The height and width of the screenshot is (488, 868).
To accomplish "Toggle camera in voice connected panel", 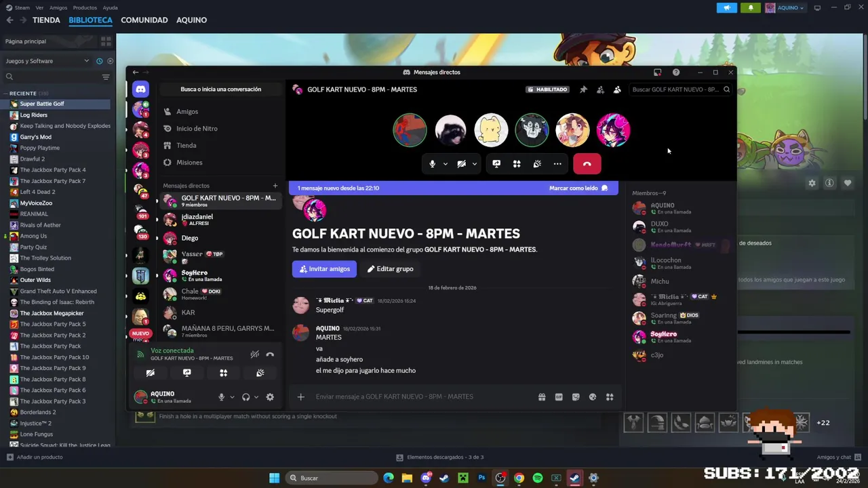I will (151, 373).
